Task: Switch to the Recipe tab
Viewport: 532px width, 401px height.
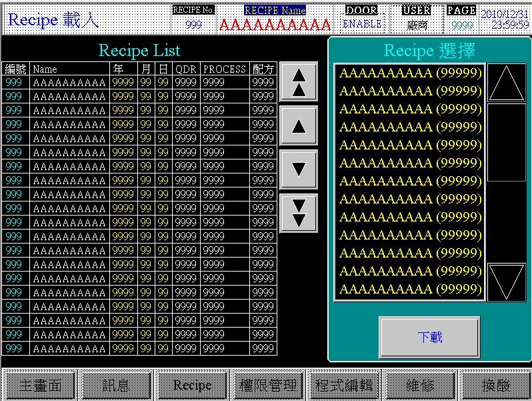Action: pos(192,386)
